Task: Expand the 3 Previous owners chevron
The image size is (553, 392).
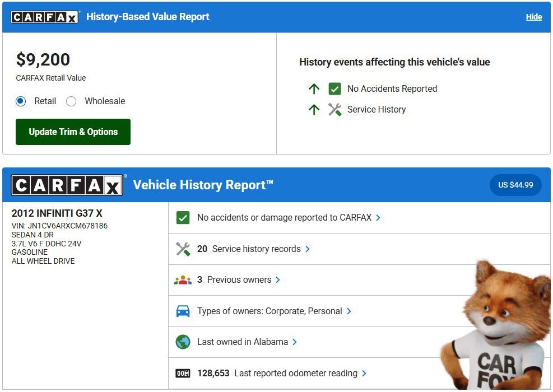Action: [x=278, y=280]
